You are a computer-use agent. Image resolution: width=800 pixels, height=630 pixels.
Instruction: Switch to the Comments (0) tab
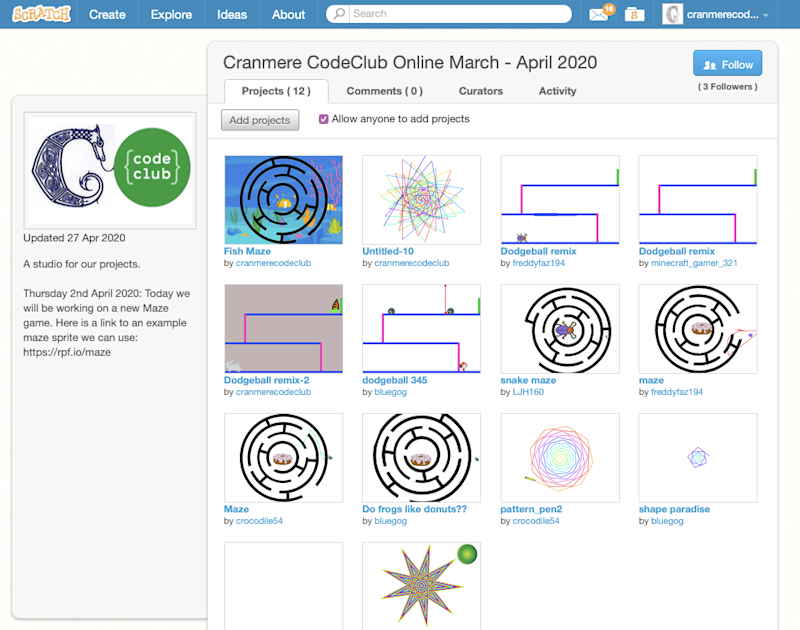click(384, 91)
